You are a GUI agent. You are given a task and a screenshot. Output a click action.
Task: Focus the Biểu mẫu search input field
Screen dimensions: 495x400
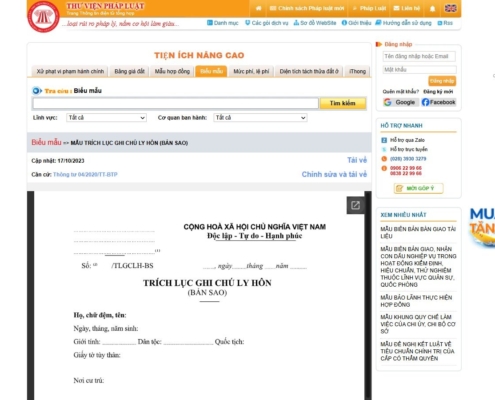click(175, 103)
